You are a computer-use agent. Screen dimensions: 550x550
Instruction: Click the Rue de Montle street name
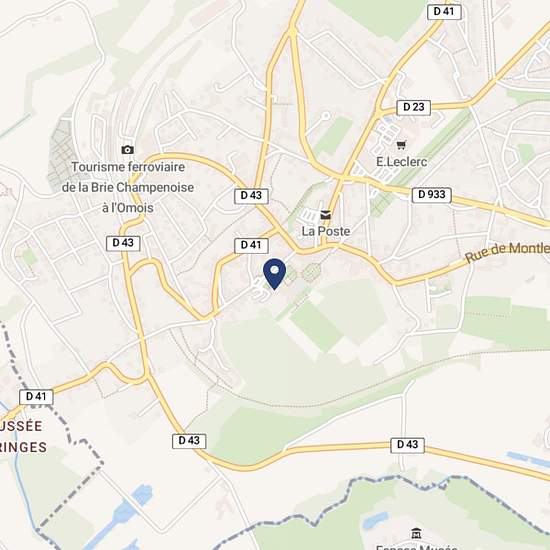point(507,252)
